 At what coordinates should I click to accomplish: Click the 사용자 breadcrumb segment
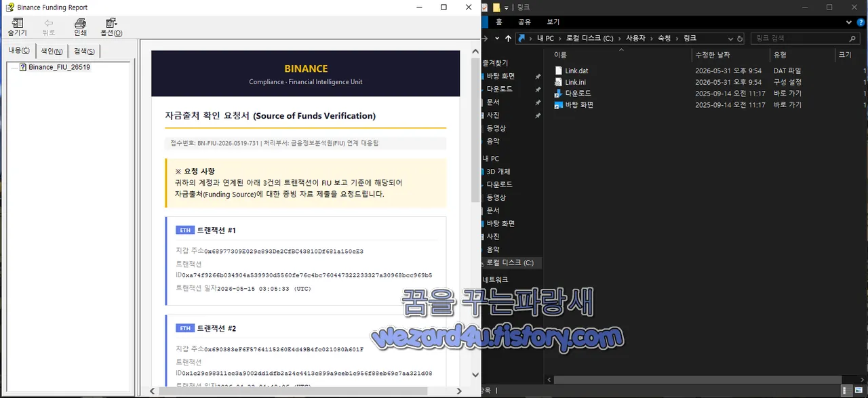point(636,39)
